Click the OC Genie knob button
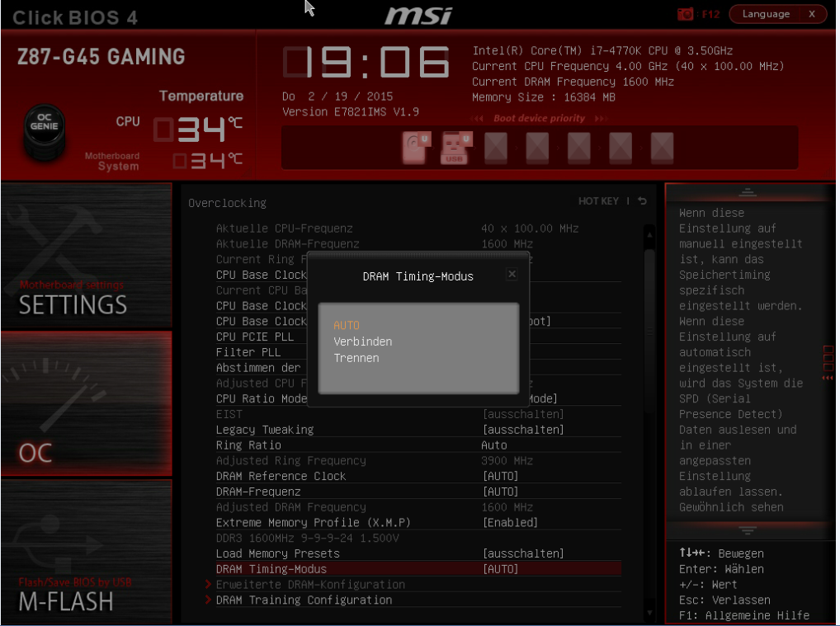This screenshot has width=840, height=626. pyautogui.click(x=45, y=131)
